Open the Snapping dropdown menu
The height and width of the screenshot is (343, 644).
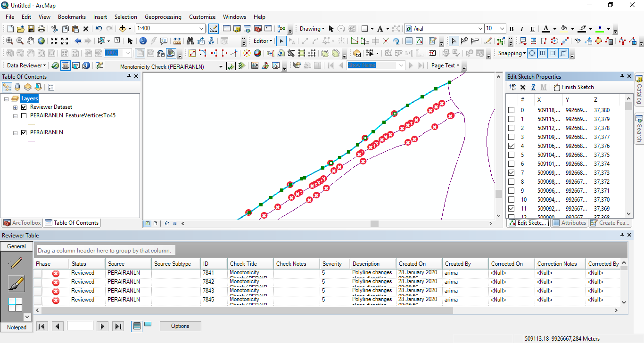(x=512, y=53)
